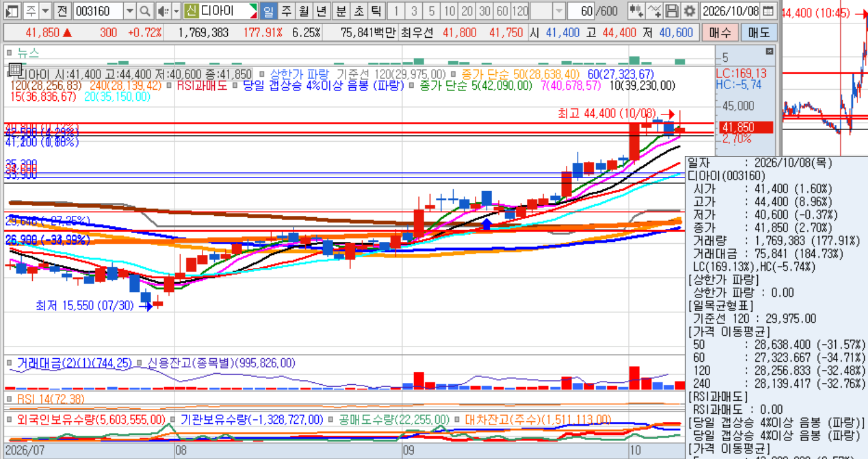The image size is (868, 459).
Task: Click the 매도 sell button
Action: coord(759,32)
